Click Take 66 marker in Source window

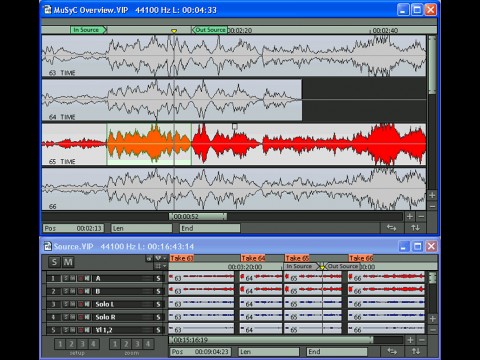pyautogui.click(x=361, y=258)
